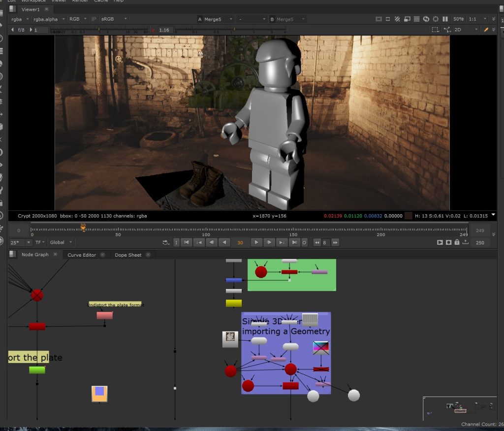Set out point with O button
Image resolution: width=504 pixels, height=431 pixels.
[x=304, y=242]
